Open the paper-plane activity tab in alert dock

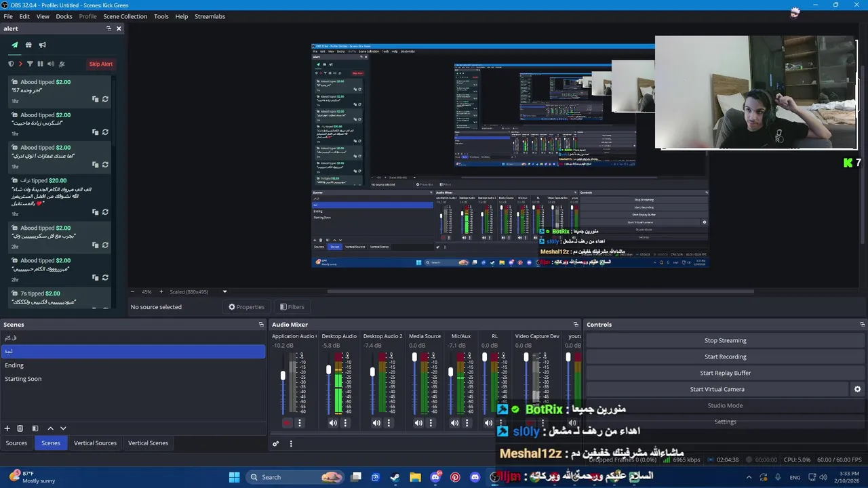pos(14,45)
